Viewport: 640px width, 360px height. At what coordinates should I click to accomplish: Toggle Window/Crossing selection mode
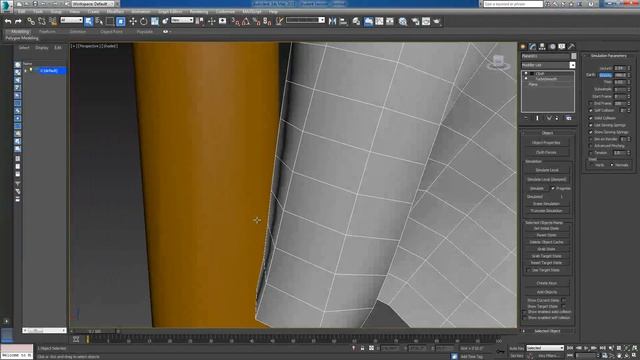pos(121,21)
